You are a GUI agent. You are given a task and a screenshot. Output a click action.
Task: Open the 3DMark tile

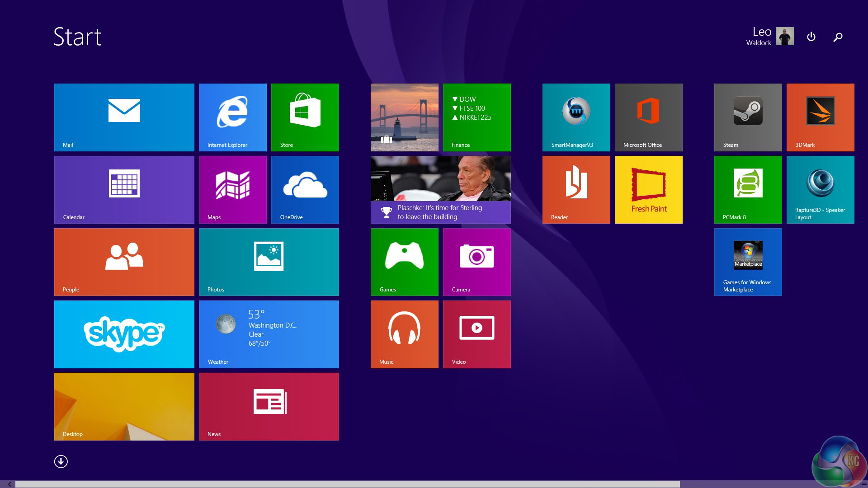tap(820, 117)
